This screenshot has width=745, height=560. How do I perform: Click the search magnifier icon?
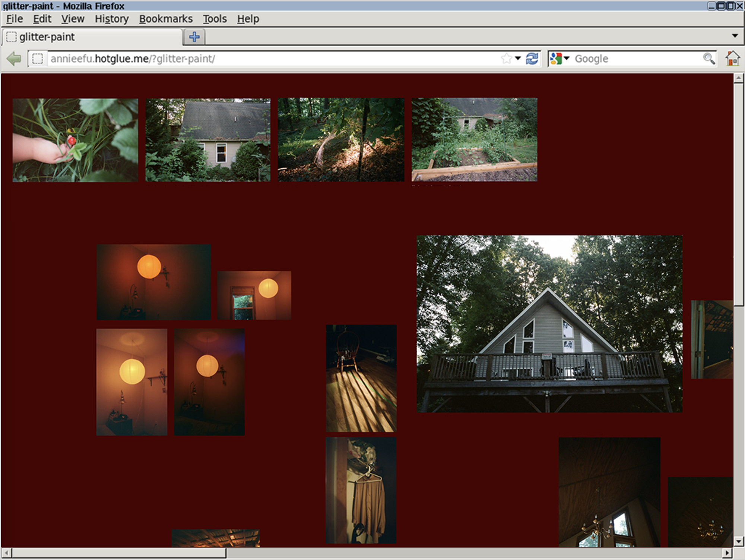(x=708, y=58)
